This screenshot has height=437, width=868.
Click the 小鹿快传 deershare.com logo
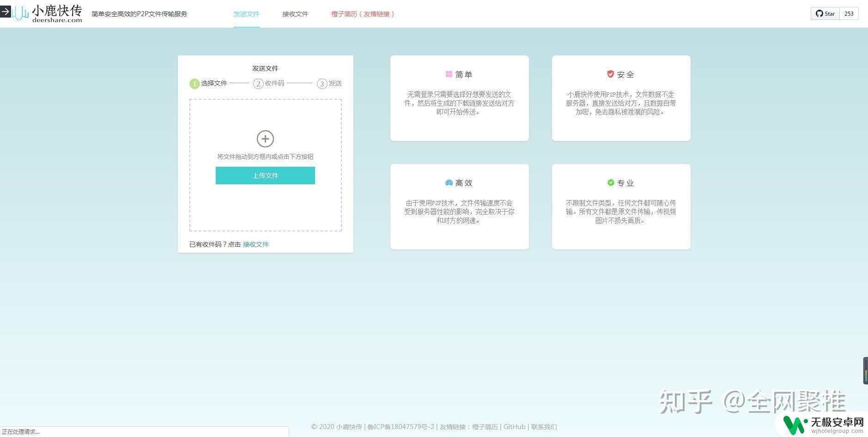click(47, 13)
